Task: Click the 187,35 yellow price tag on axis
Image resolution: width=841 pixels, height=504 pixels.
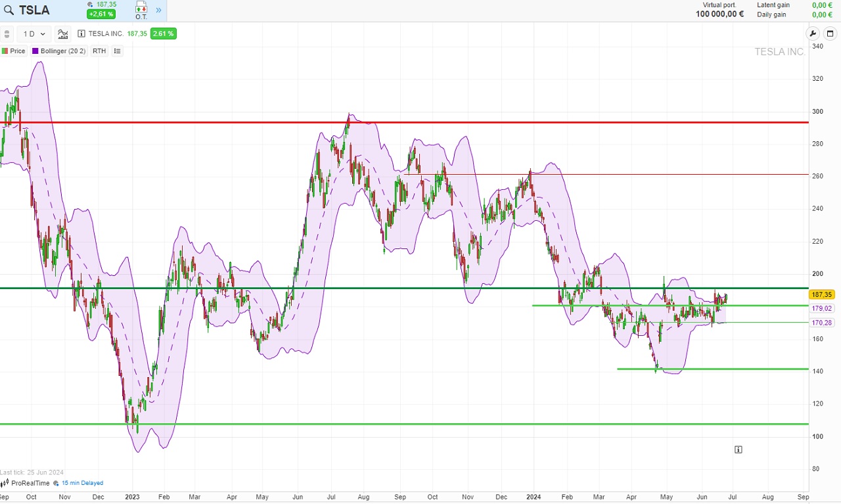Action: click(822, 295)
